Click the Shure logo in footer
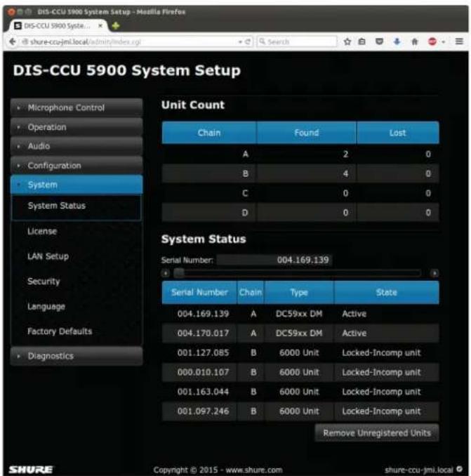 31,470
